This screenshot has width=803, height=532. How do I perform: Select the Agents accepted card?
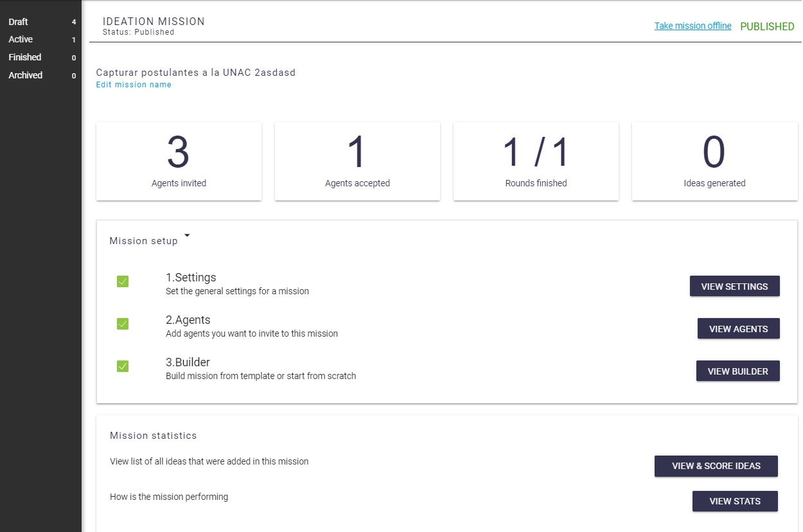357,161
